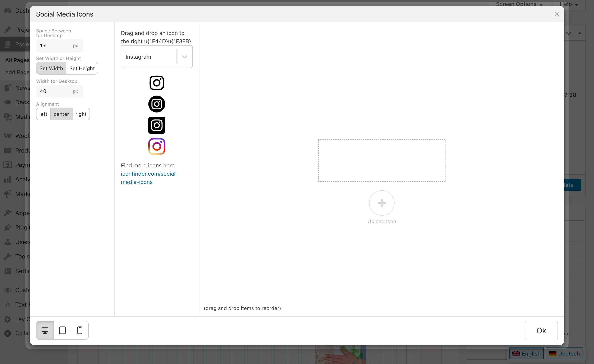This screenshot has width=594, height=364.
Task: Click the Dashboard sidebar icon
Action: 8,11
